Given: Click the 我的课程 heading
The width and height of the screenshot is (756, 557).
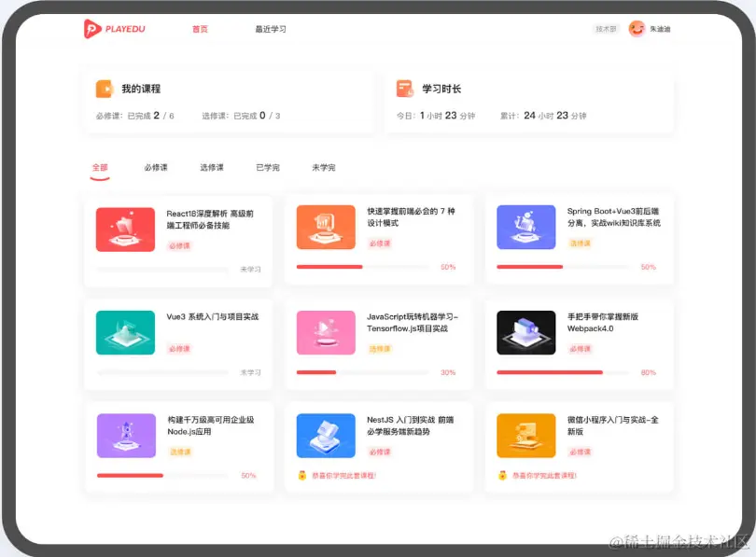Looking at the screenshot, I should tap(141, 89).
